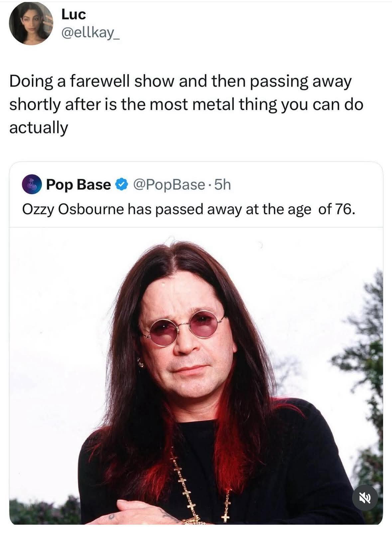Click the Pop Base account name
This screenshot has width=392, height=534.
pos(78,185)
